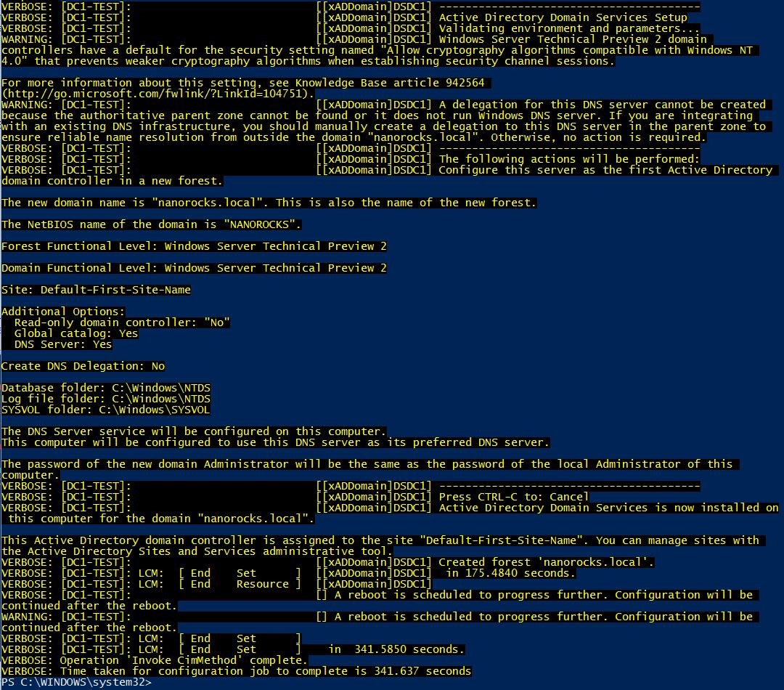
Task: Click the 'Global catalog: Yes' line
Action: click(76, 333)
